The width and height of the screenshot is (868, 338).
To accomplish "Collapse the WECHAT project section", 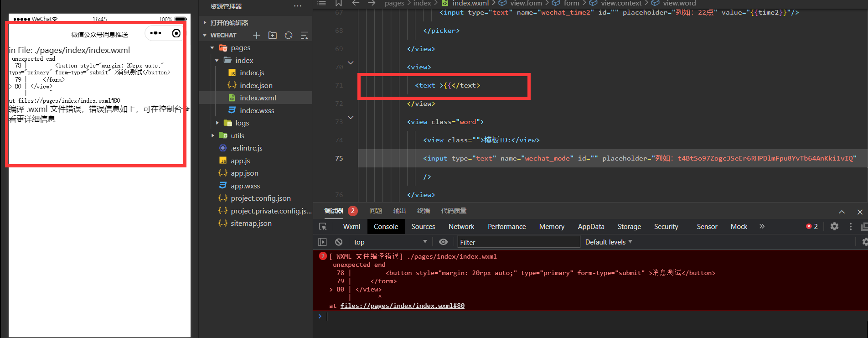I will click(205, 35).
